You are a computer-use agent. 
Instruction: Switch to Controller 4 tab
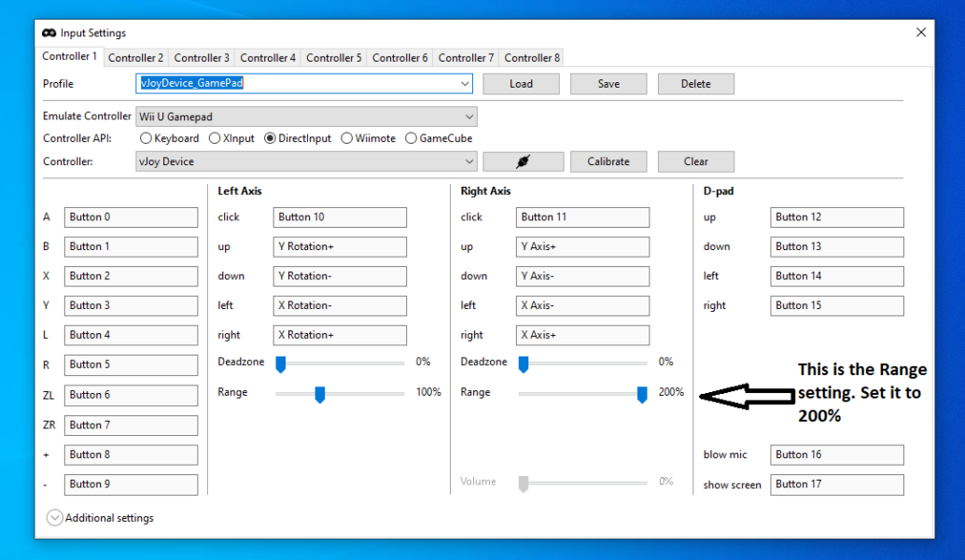click(268, 58)
